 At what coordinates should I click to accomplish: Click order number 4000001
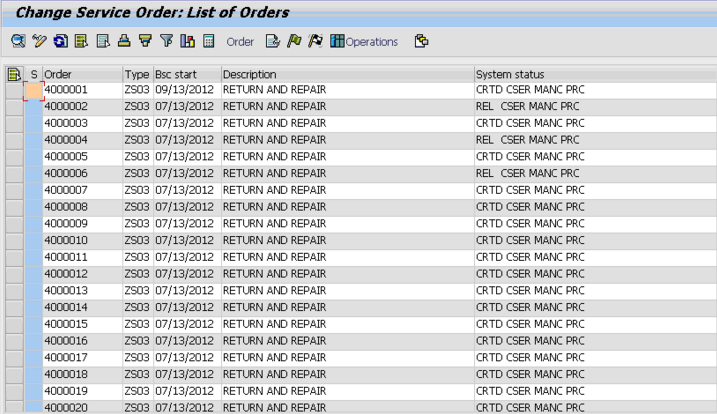(x=66, y=90)
